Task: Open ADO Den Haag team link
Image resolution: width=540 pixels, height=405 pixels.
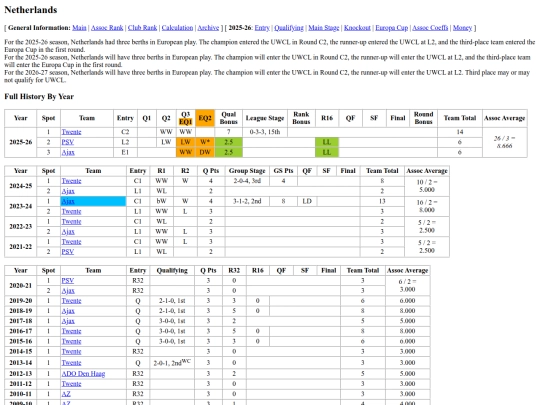Action: [83, 374]
